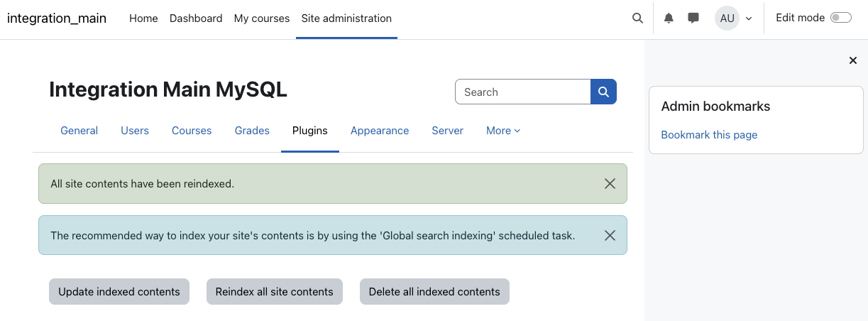The width and height of the screenshot is (868, 321).
Task: Follow the Bookmark this page link
Action: click(x=709, y=135)
